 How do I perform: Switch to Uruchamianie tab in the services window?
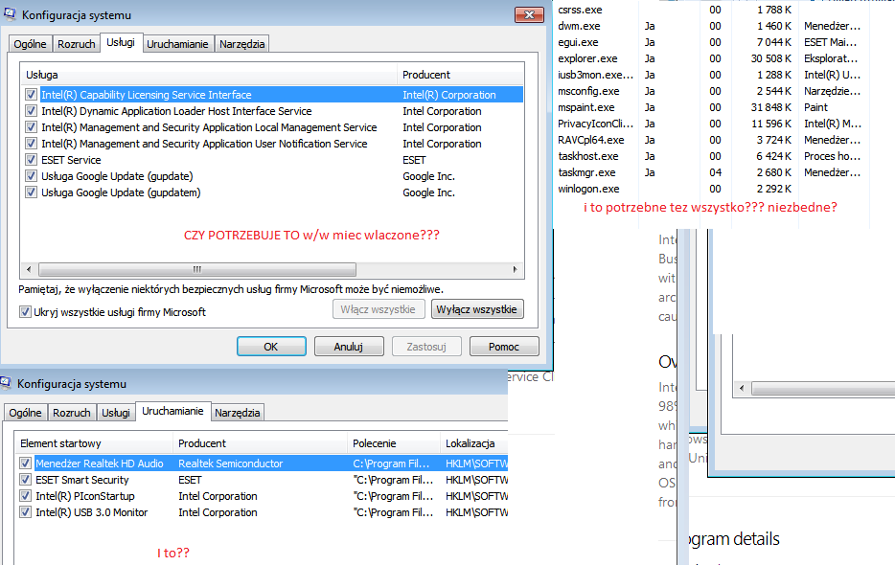pos(177,44)
